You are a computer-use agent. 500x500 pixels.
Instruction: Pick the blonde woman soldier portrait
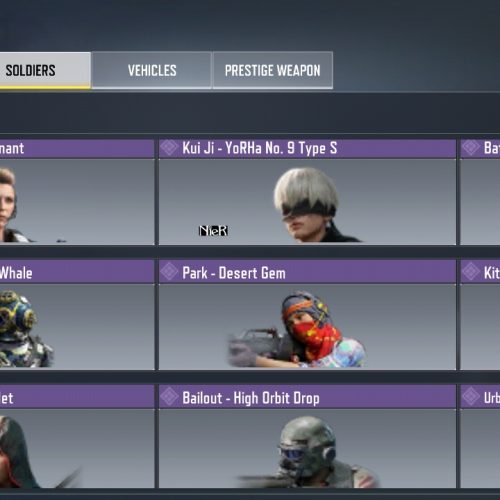77,202
